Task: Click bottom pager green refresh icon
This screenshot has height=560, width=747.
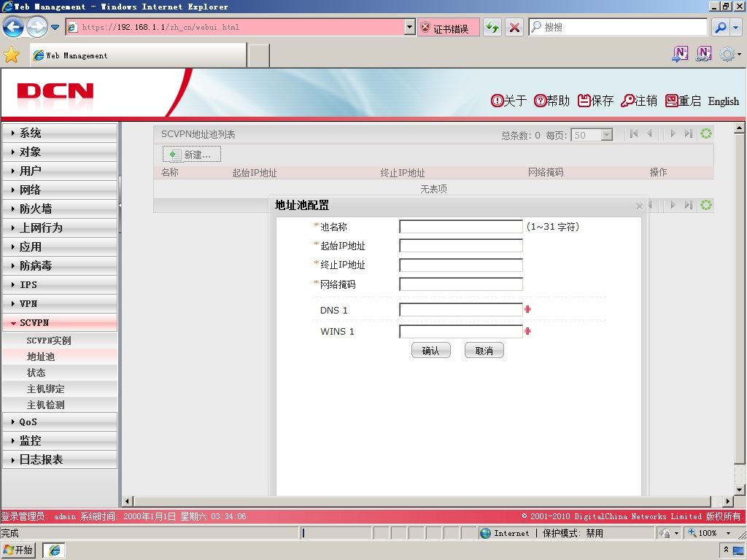Action: (706, 205)
